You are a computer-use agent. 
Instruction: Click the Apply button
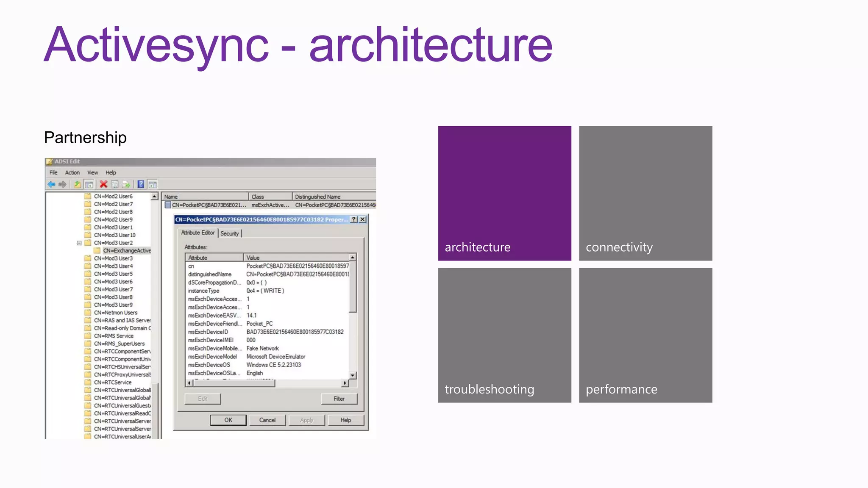click(306, 420)
